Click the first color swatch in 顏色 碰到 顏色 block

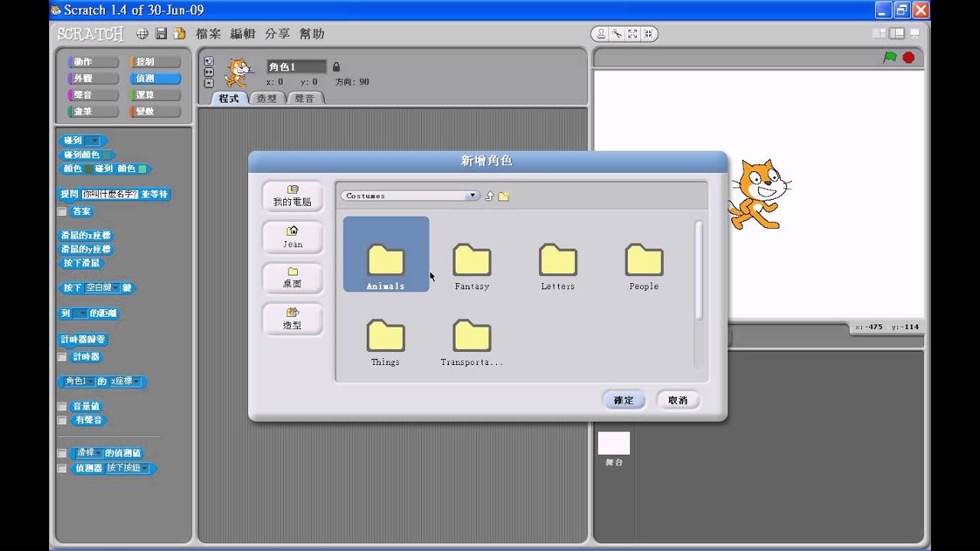pyautogui.click(x=88, y=168)
